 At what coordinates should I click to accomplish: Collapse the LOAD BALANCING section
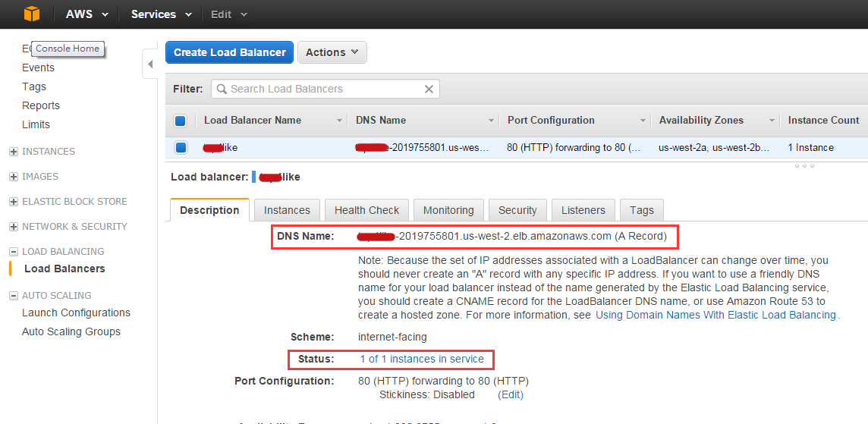pos(14,251)
